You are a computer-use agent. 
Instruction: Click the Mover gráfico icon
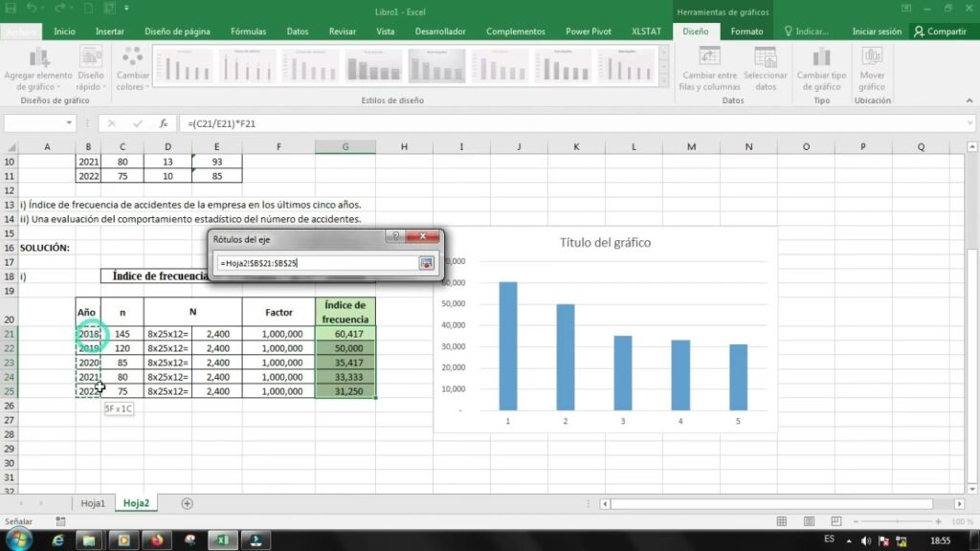872,68
